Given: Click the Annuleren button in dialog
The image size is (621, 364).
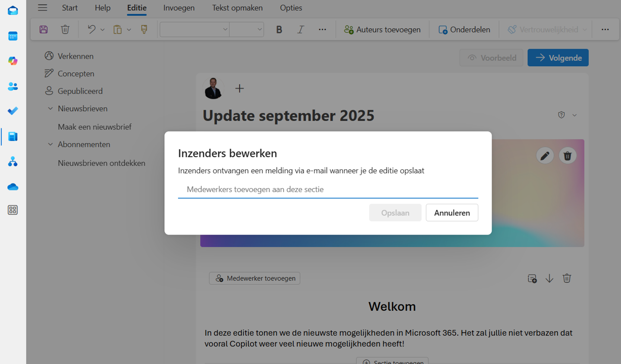Looking at the screenshot, I should [x=452, y=213].
